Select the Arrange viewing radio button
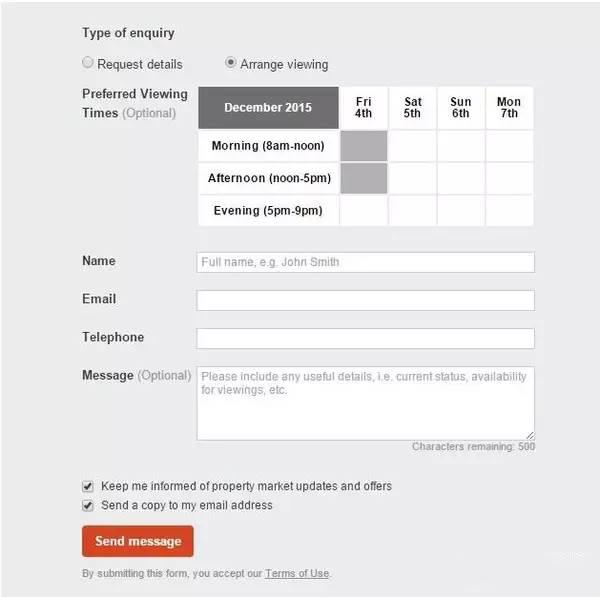The width and height of the screenshot is (600, 597). click(x=231, y=62)
